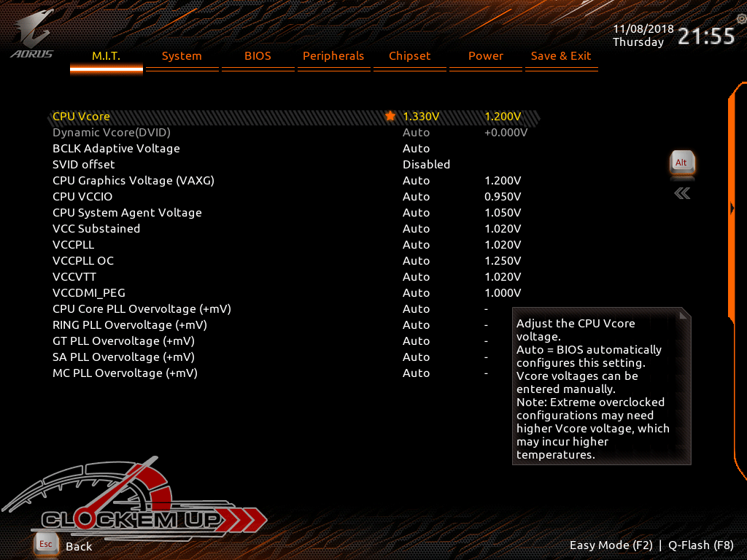The width and height of the screenshot is (747, 560).
Task: Click the Clock'Em Up speedometer logo
Action: [x=131, y=503]
